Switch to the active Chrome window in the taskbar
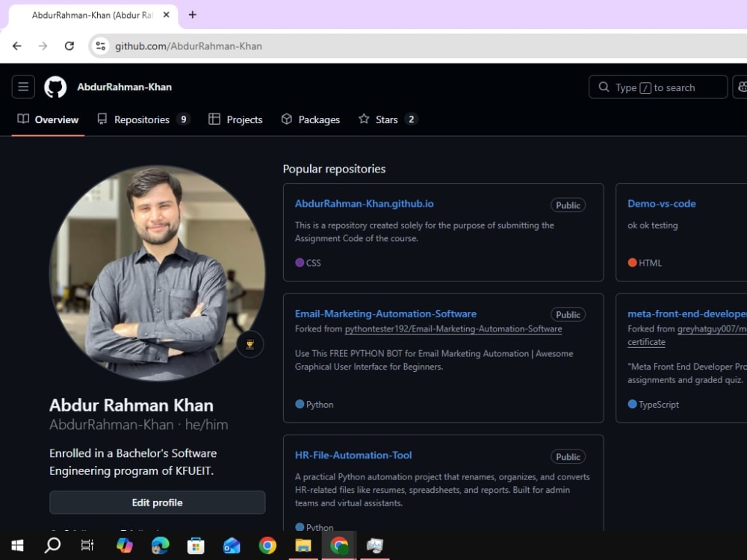Viewport: 747px width, 560px height. click(339, 545)
